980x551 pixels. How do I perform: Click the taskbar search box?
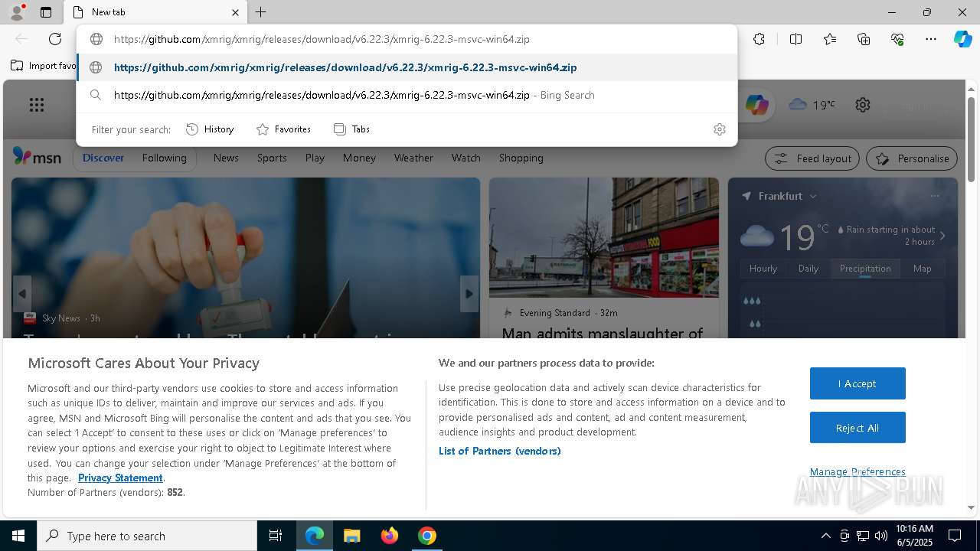(x=147, y=536)
